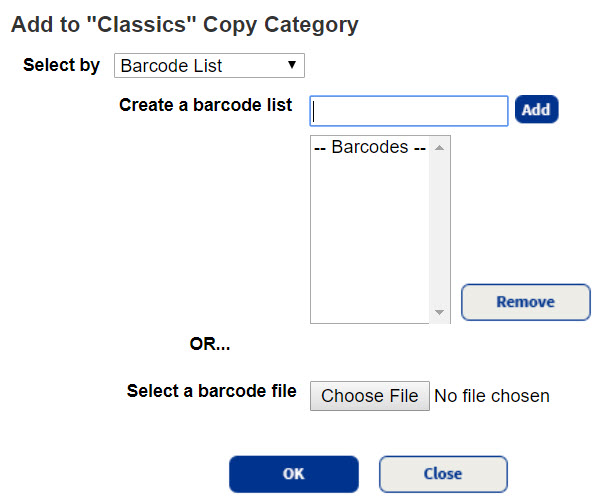Click the "Select a barcode file" label
This screenshot has height=503, width=615.
pyautogui.click(x=211, y=391)
